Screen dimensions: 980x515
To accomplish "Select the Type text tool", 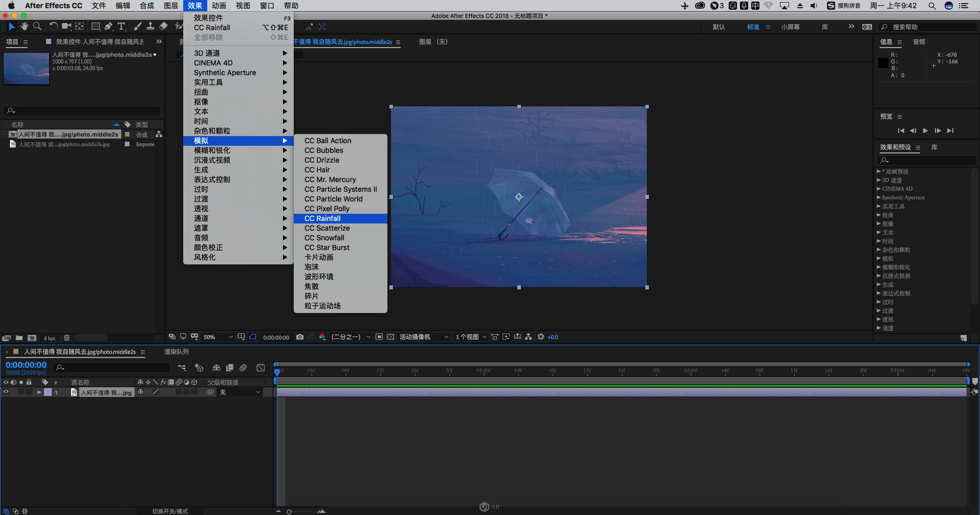I will click(121, 26).
